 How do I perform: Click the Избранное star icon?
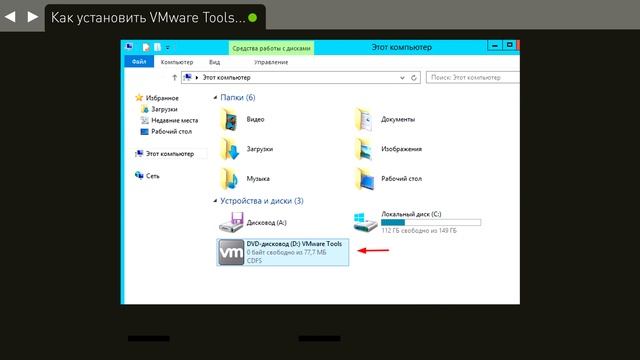139,98
